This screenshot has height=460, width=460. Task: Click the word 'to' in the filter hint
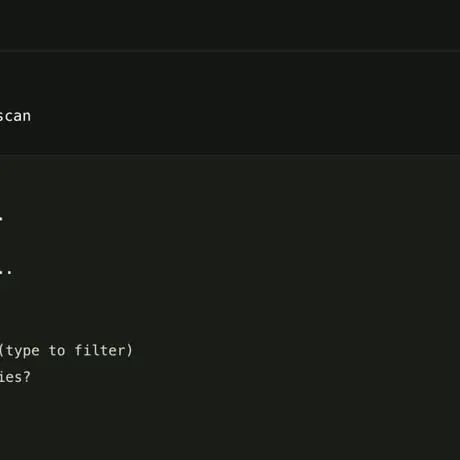57,351
